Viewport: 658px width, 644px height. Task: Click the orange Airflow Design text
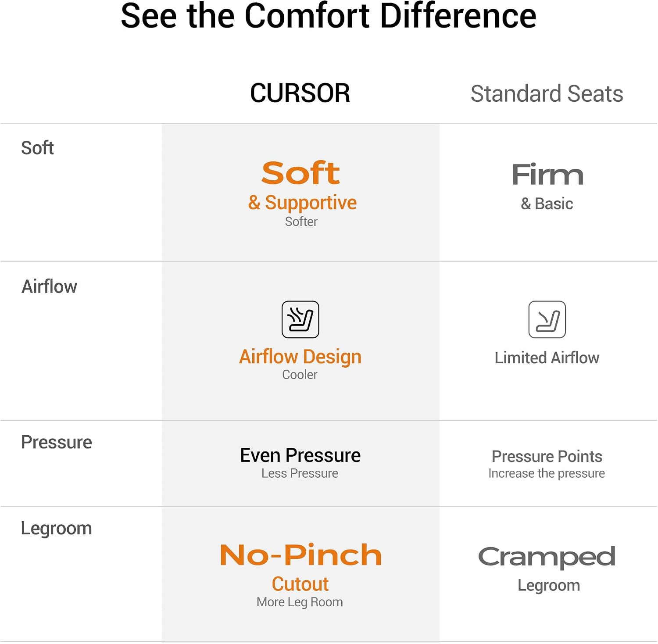pos(300,357)
